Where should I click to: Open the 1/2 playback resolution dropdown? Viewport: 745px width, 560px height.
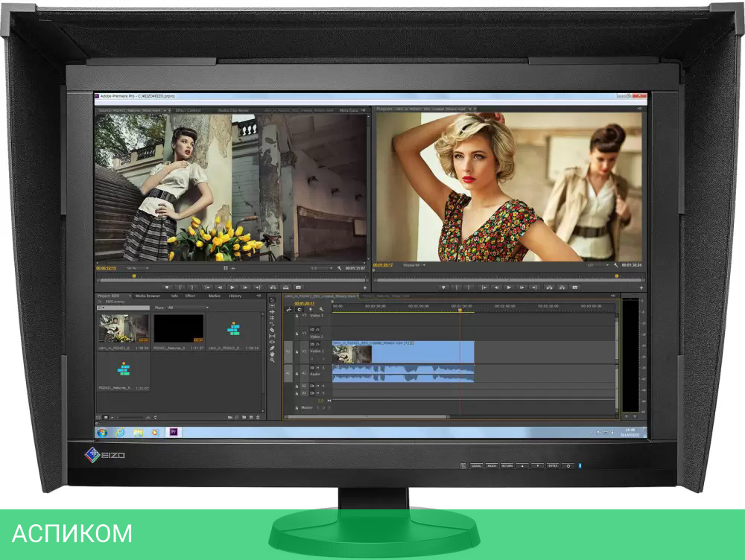coord(598,266)
